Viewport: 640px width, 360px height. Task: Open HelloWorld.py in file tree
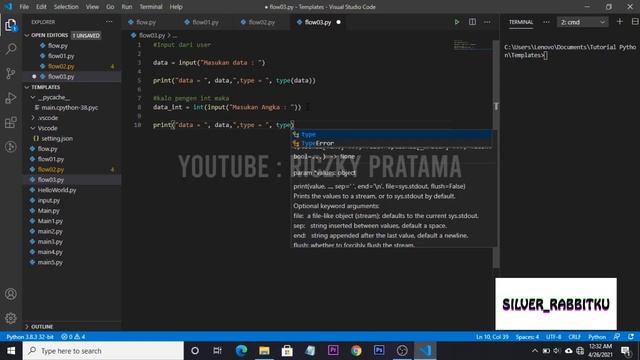[57, 190]
